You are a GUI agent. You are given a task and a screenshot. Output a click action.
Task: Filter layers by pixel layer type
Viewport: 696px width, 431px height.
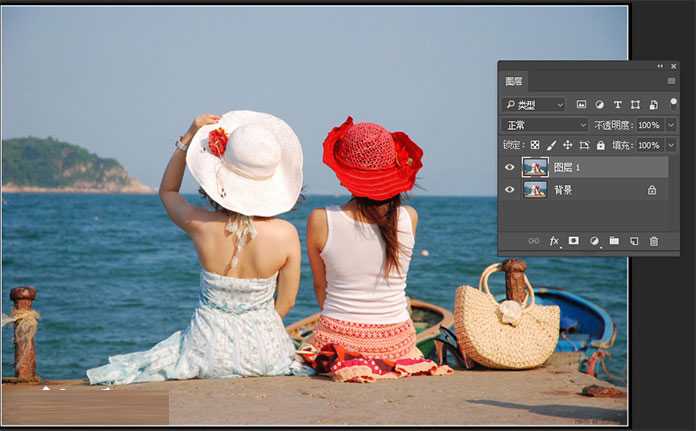click(581, 104)
